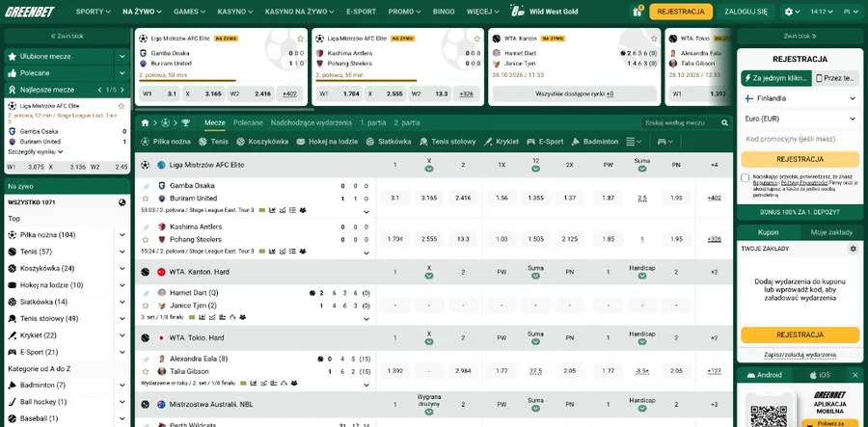Select Badminton filter in sports bar
Viewport: 868px width, 427px height.
[x=594, y=142]
